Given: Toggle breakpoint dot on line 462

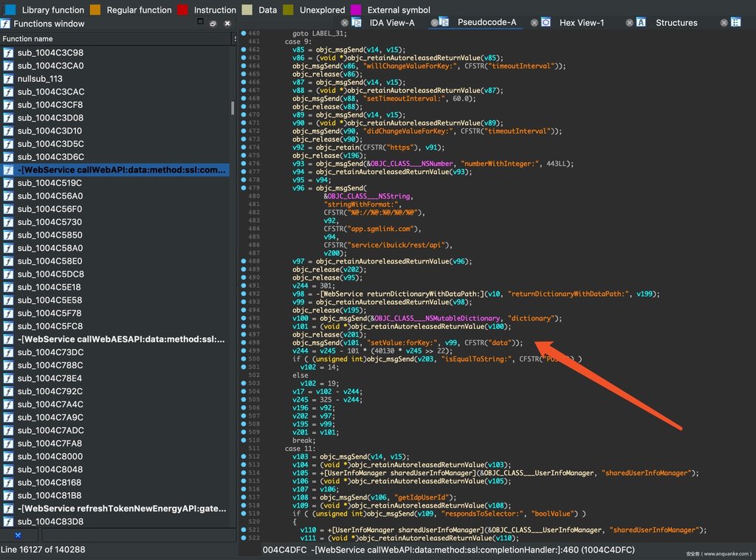Looking at the screenshot, I should tap(244, 49).
